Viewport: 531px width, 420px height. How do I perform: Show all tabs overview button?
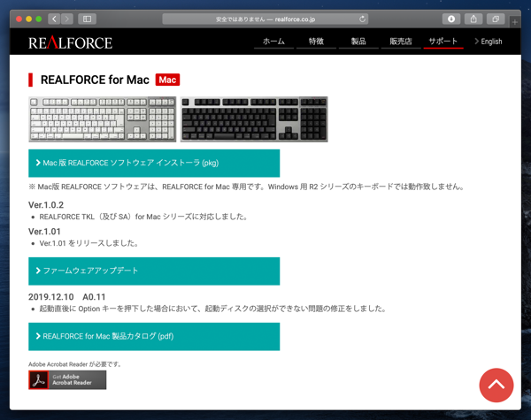[496, 19]
